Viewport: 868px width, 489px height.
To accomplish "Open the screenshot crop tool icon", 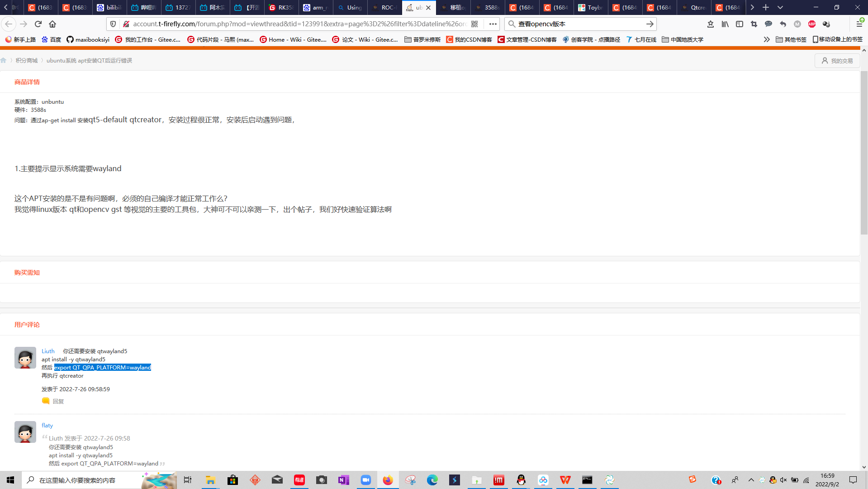I will pyautogui.click(x=754, y=24).
